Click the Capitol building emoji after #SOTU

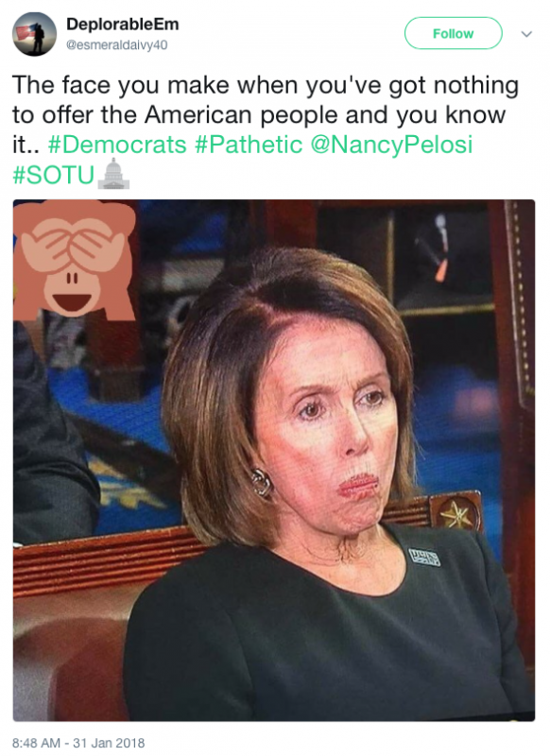(113, 174)
